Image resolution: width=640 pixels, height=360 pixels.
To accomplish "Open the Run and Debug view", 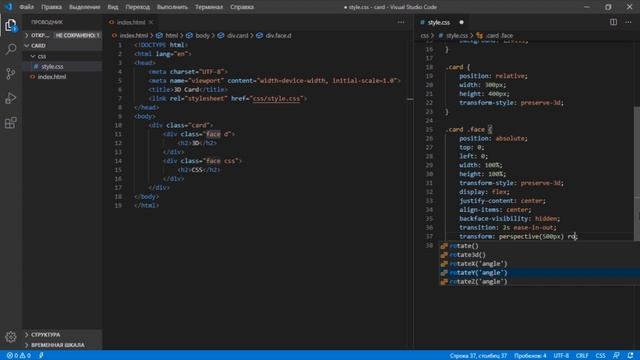I will (11, 98).
